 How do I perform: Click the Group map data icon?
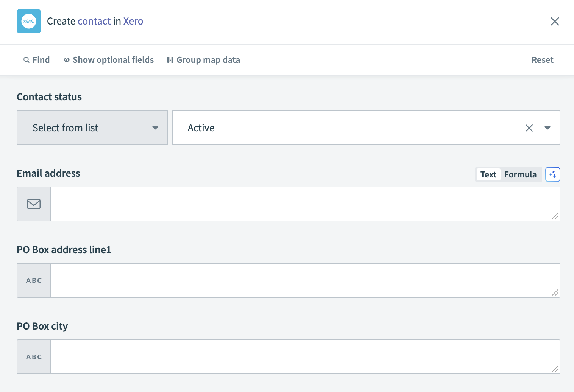(170, 60)
